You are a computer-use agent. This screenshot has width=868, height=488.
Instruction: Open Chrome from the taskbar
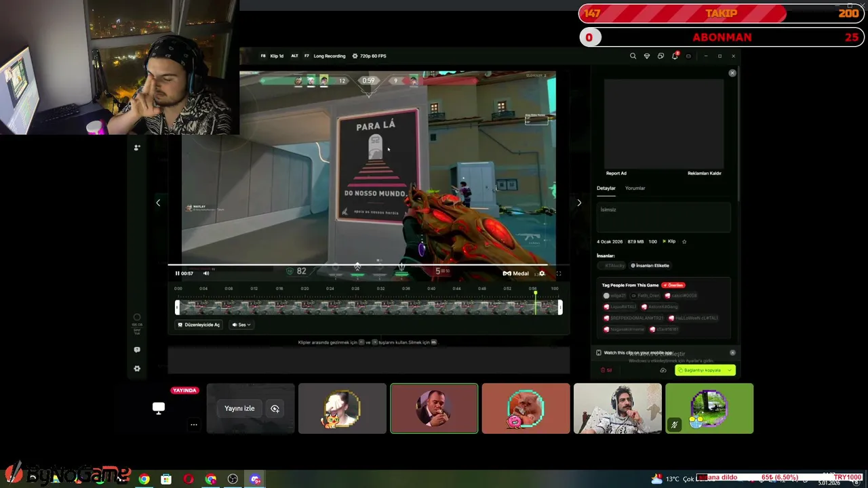tap(144, 479)
